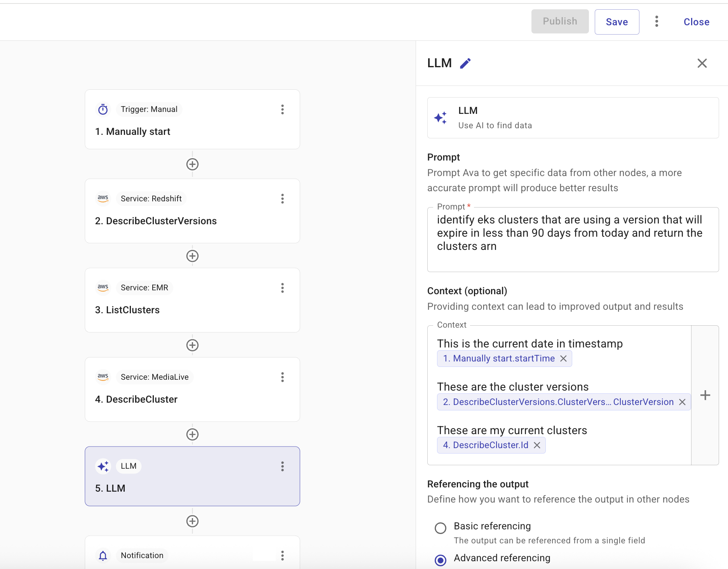Click the pencil icon to rename LLM
Image resolution: width=728 pixels, height=569 pixels.
click(x=465, y=63)
